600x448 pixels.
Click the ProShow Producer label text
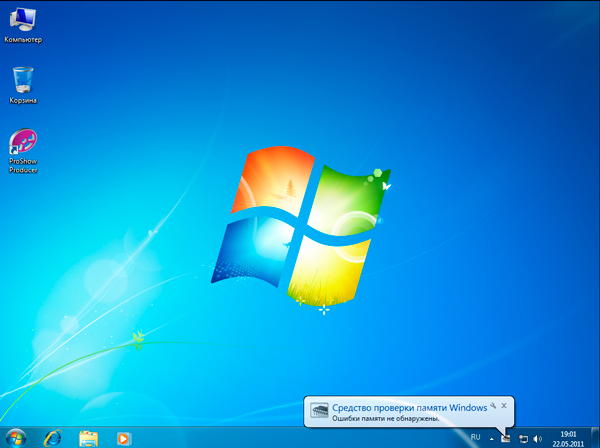(x=23, y=166)
